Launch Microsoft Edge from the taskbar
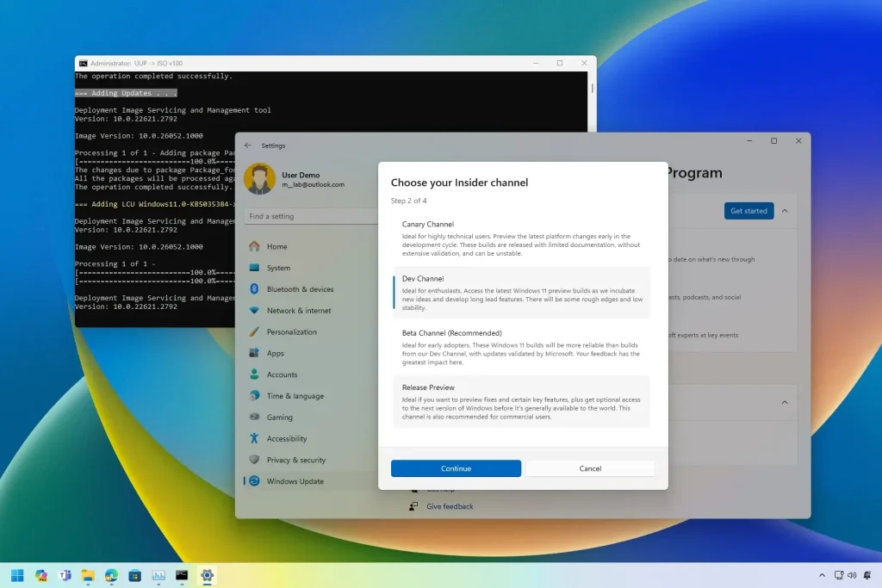882x588 pixels. click(x=111, y=575)
